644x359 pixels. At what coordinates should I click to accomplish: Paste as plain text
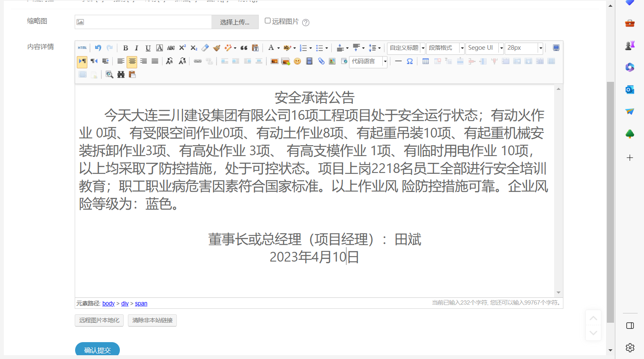(x=255, y=48)
